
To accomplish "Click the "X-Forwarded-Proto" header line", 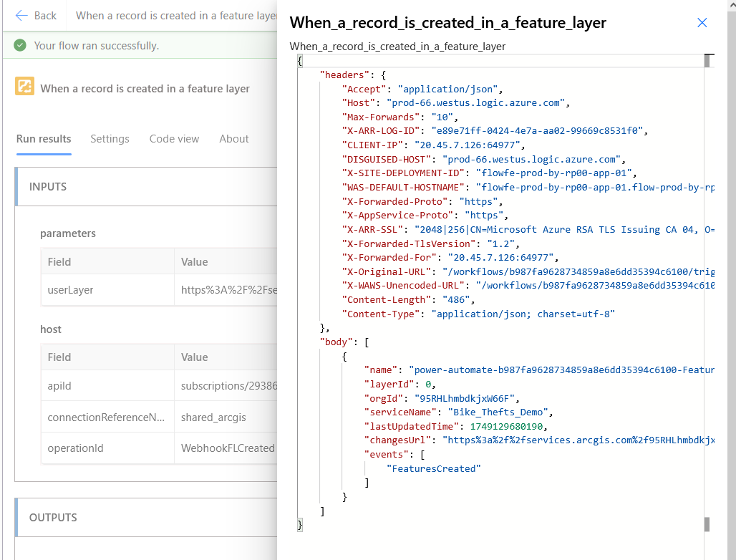I will point(422,201).
